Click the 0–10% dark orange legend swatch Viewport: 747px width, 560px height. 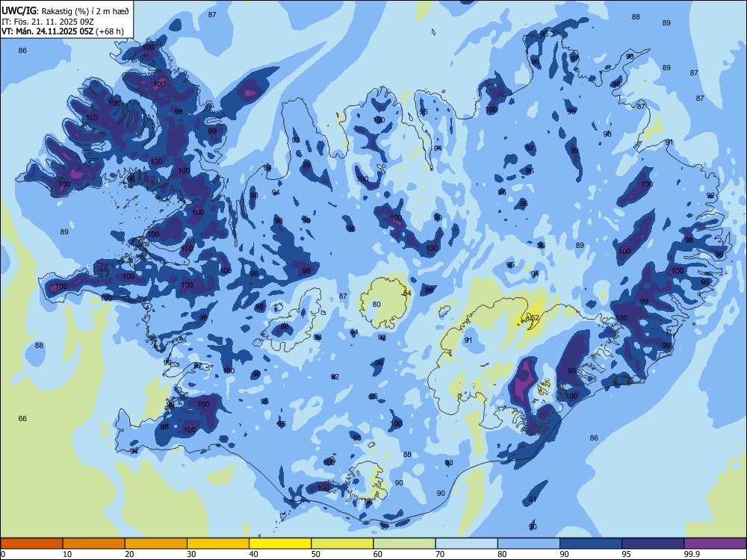(31, 544)
